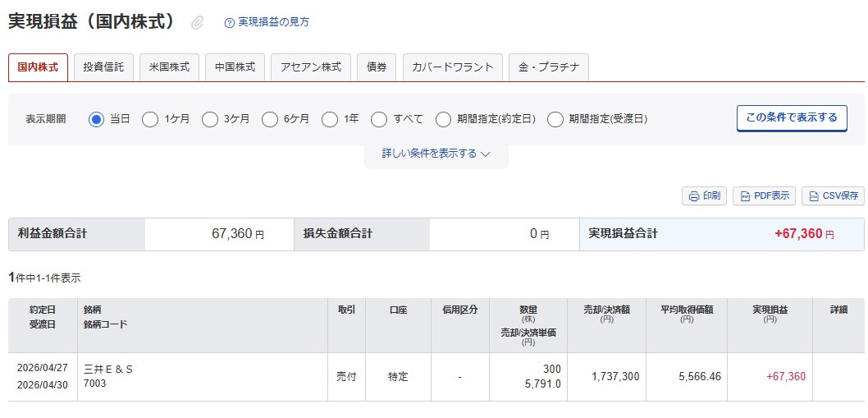This screenshot has width=868, height=418.
Task: Open the 実現損益の見方 help link
Action: point(274,22)
